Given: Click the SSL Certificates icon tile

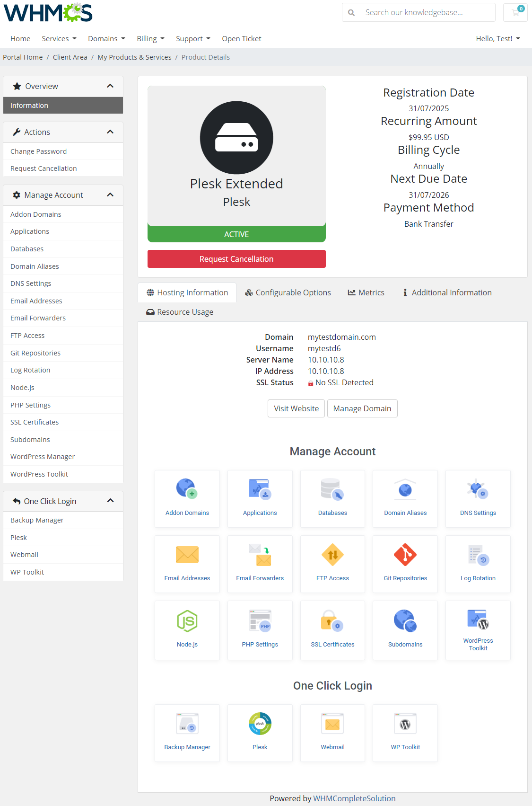Looking at the screenshot, I should (332, 629).
